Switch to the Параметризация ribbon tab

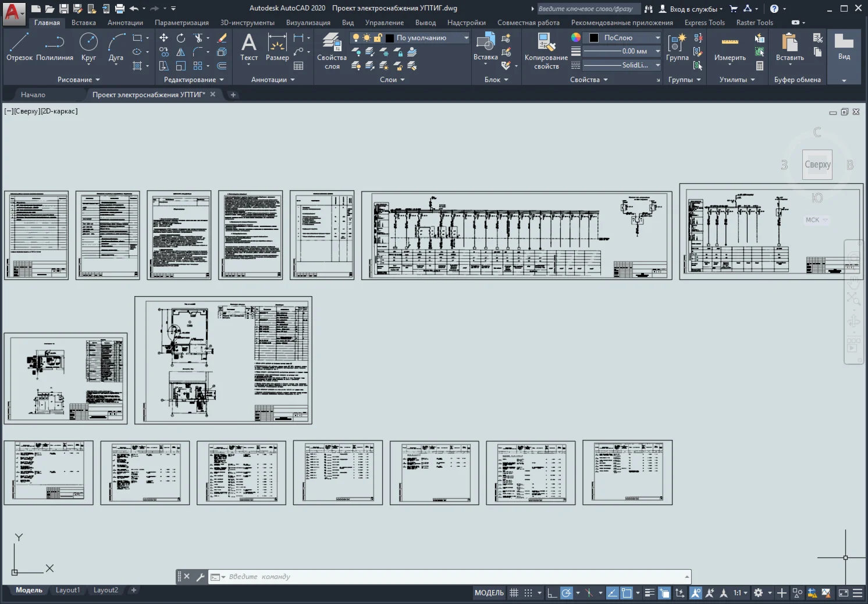tap(182, 23)
